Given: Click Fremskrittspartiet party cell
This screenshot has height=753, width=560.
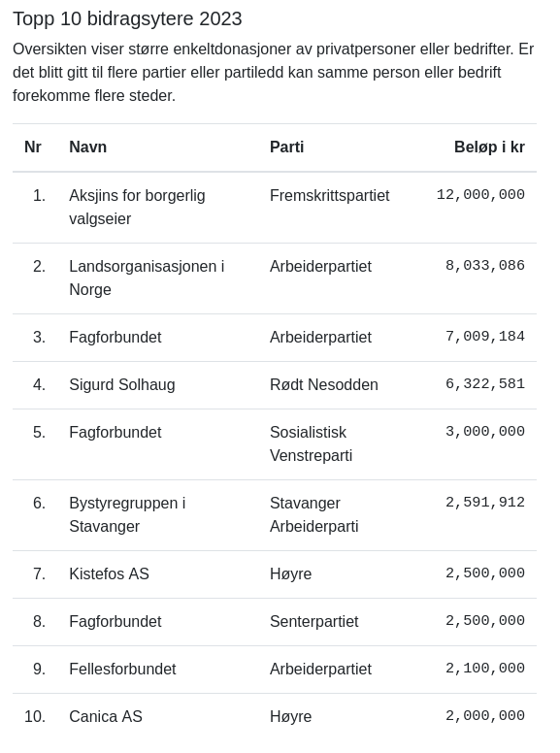Looking at the screenshot, I should click(329, 195).
